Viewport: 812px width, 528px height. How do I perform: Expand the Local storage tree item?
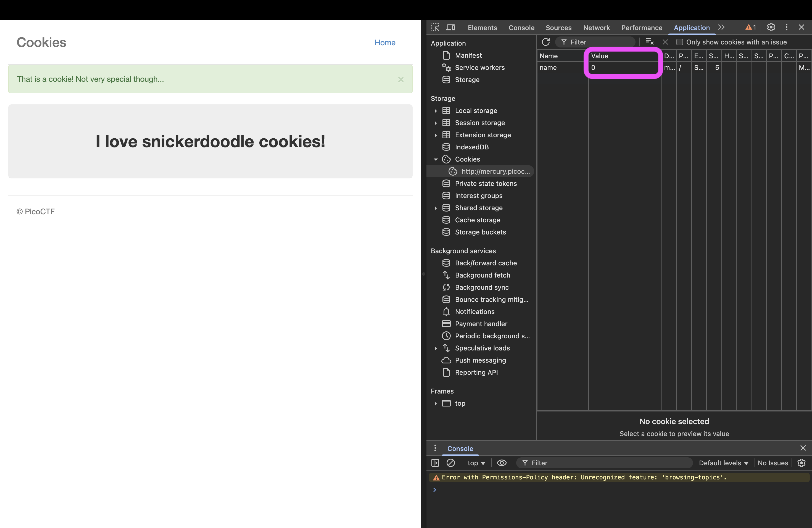[436, 111]
